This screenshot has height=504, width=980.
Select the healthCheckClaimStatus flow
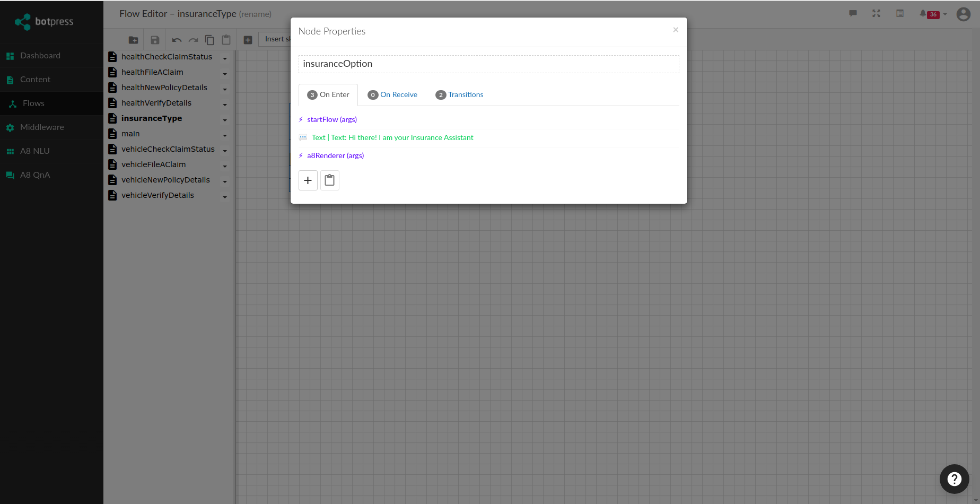[x=167, y=57]
